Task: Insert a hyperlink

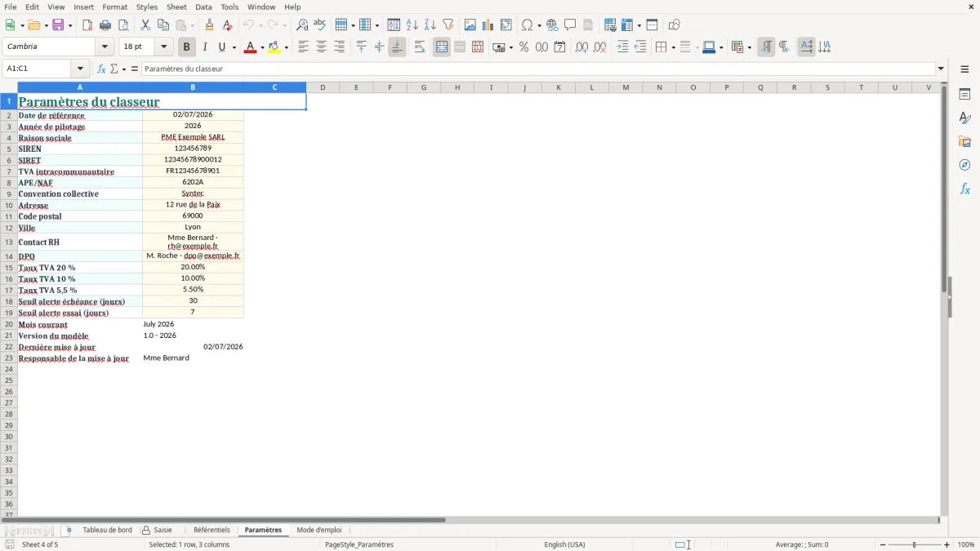Action: (x=552, y=24)
